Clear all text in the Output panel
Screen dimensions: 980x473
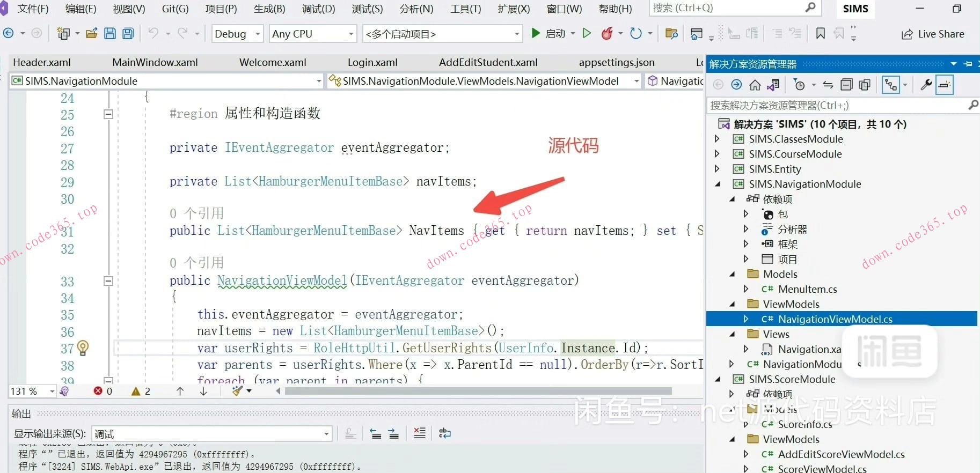(420, 433)
